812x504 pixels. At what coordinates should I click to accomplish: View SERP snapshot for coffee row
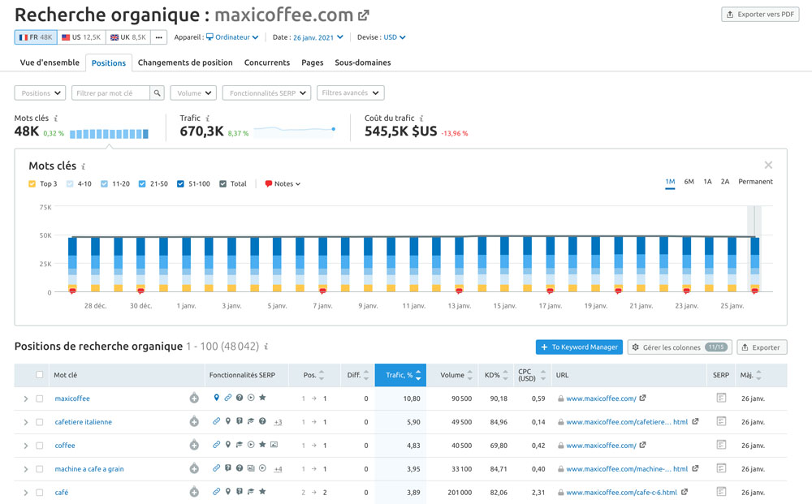[x=721, y=445]
